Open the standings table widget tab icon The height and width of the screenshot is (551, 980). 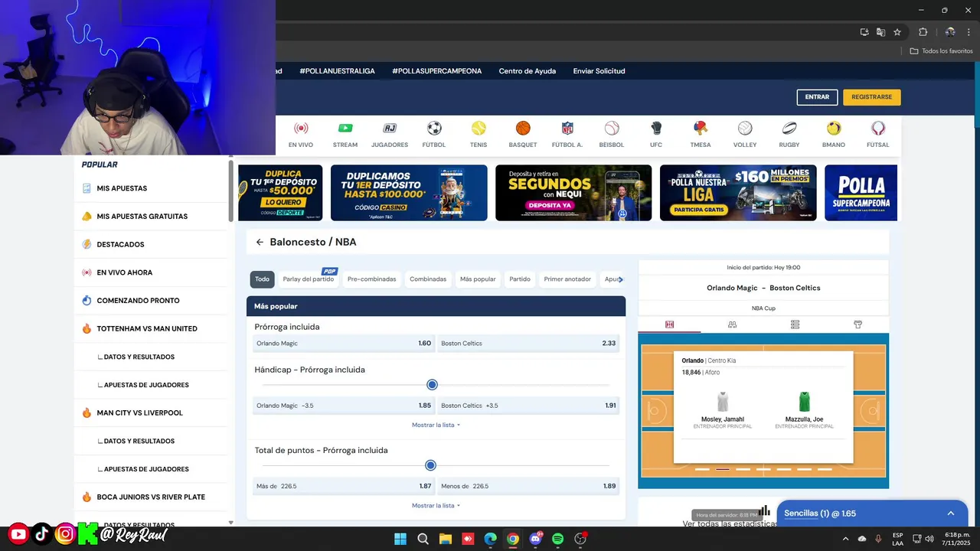click(795, 324)
